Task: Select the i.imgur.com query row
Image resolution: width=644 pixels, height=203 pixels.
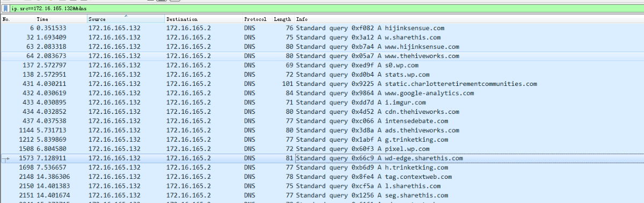Action: pyautogui.click(x=322, y=103)
